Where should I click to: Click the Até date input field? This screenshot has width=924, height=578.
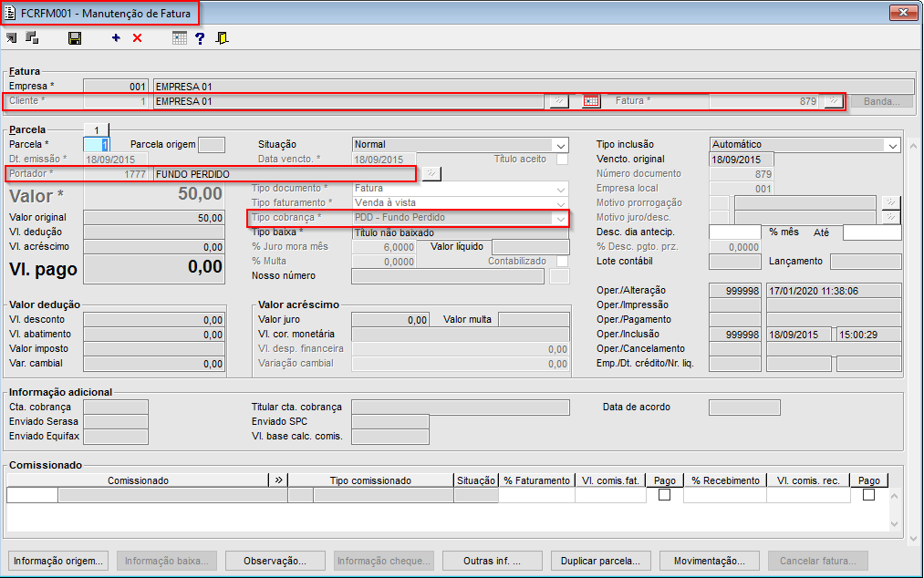[x=872, y=232]
